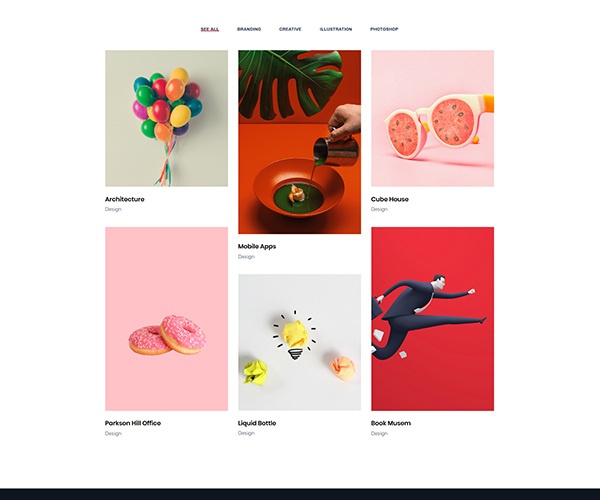The image size is (600, 500).
Task: Visit the Liquid Bottle project link
Action: [x=257, y=423]
